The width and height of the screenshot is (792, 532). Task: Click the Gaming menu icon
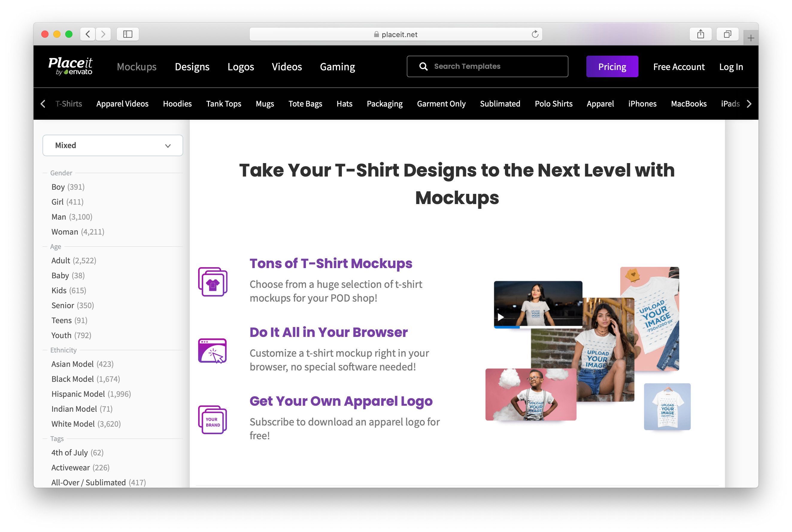(337, 66)
